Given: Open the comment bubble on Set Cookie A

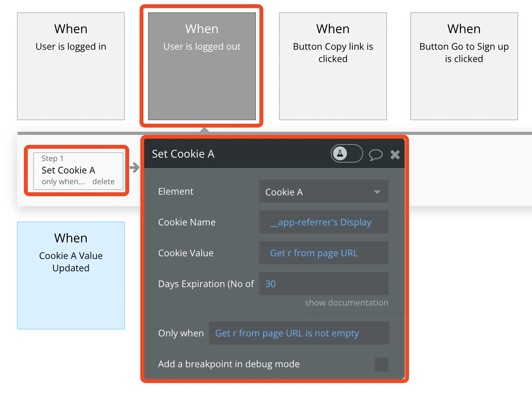Looking at the screenshot, I should pos(375,155).
